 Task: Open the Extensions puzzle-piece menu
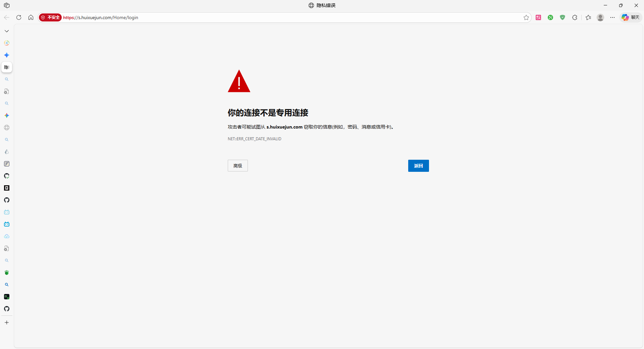(575, 17)
